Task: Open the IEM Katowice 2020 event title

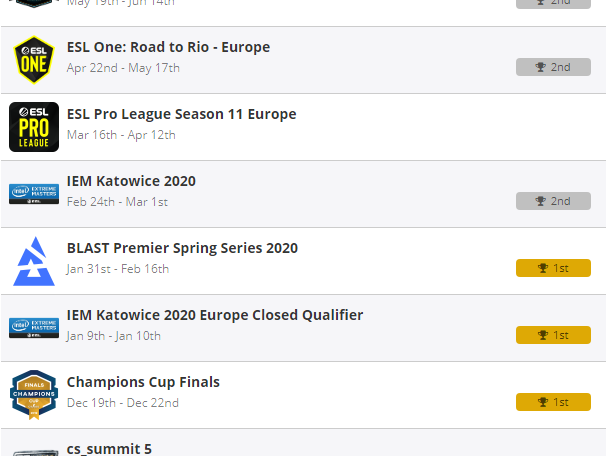Action: pos(131,181)
